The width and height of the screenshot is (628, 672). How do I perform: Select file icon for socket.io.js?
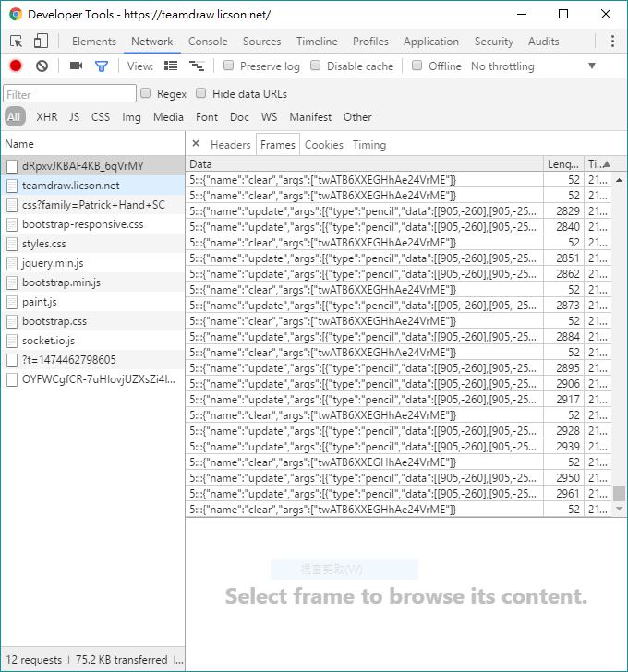point(12,341)
